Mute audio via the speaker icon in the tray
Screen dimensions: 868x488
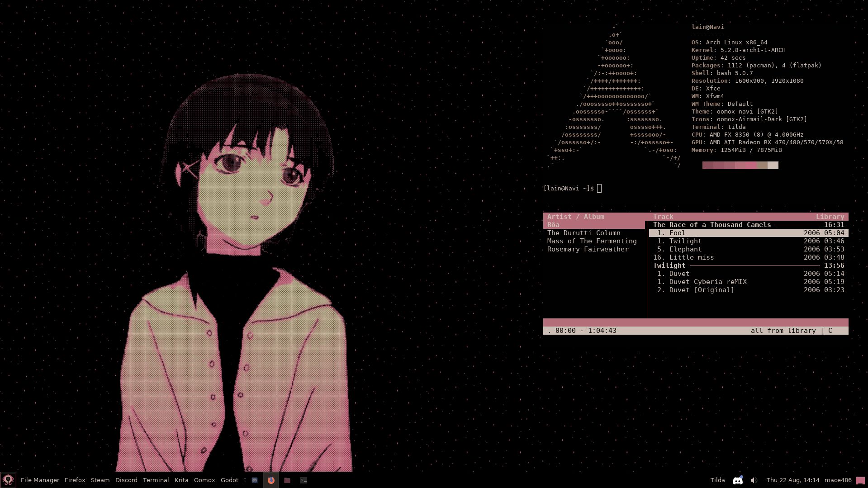pyautogui.click(x=753, y=480)
